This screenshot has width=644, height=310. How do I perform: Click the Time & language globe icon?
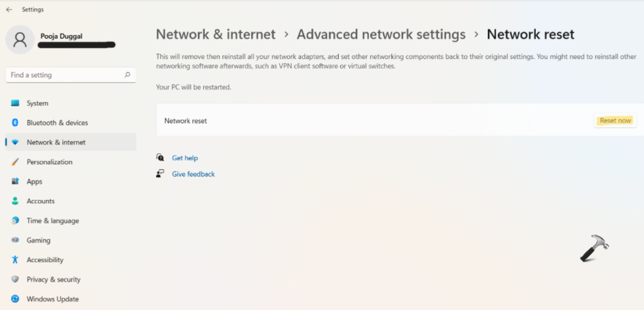(15, 221)
